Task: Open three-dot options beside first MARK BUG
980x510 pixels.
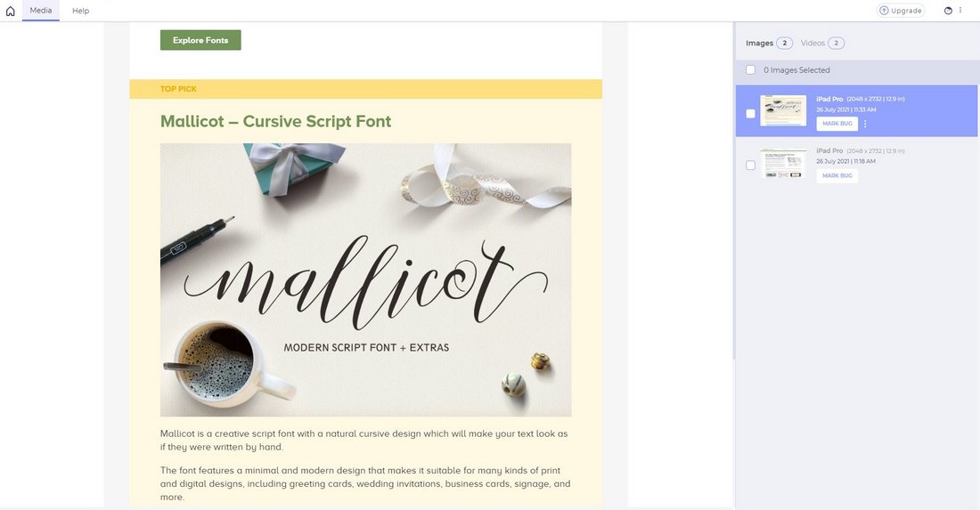Action: 865,124
